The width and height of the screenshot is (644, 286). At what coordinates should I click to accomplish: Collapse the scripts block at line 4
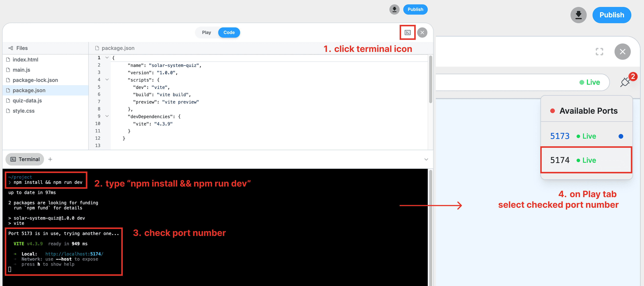coord(107,80)
